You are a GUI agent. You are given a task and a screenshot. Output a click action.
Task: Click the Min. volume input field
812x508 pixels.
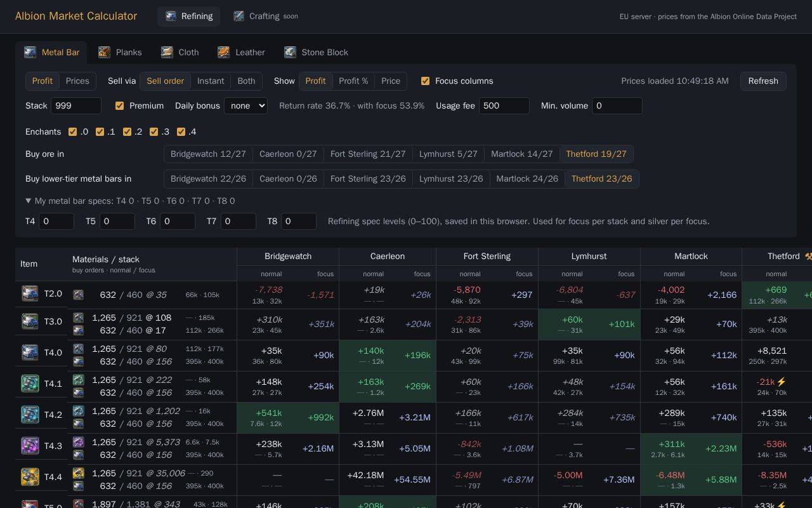pyautogui.click(x=617, y=105)
